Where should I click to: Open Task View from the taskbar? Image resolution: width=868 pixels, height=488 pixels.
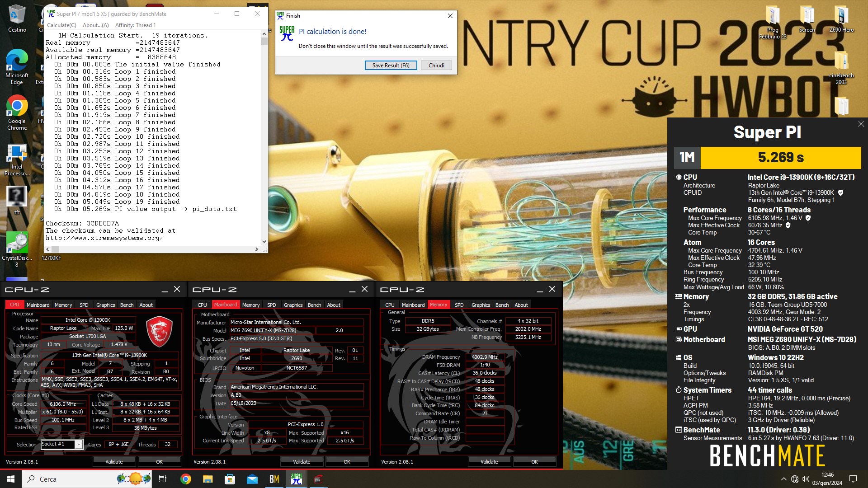(163, 479)
